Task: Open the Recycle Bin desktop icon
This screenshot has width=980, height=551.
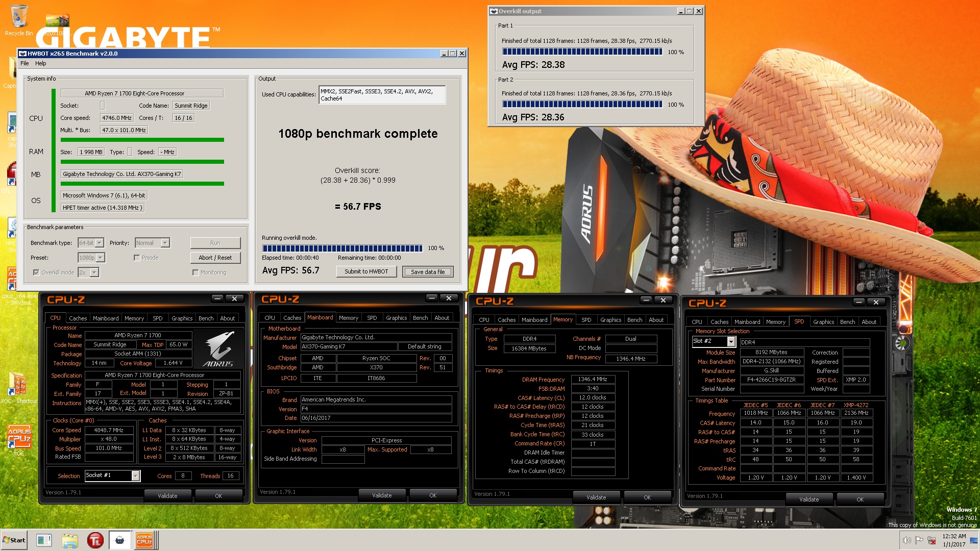Action: (x=19, y=20)
